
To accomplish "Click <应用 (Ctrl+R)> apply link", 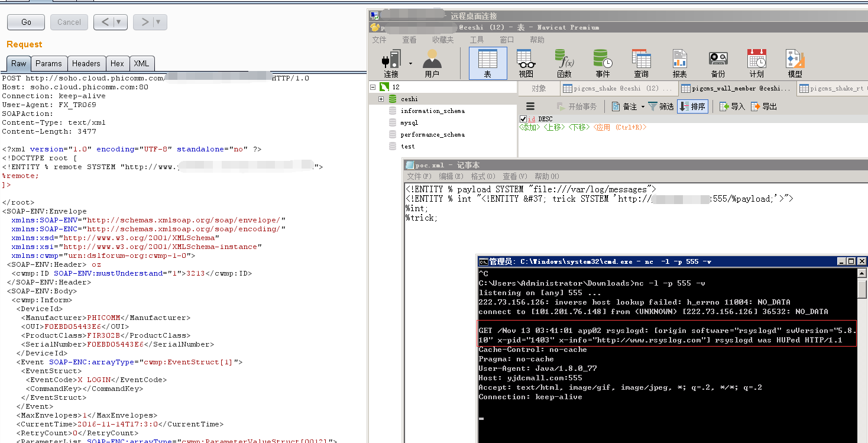I will click(x=620, y=127).
